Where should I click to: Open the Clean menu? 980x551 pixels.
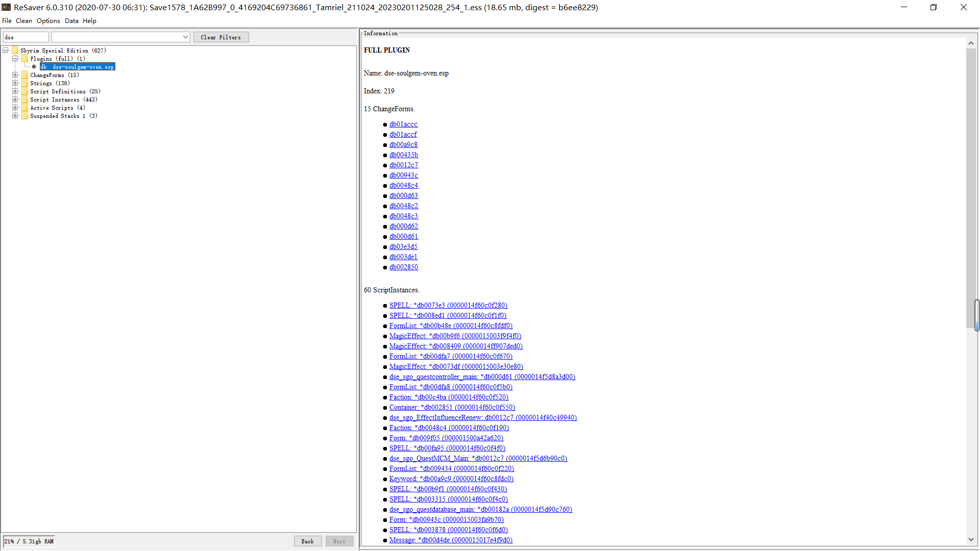pyautogui.click(x=24, y=21)
